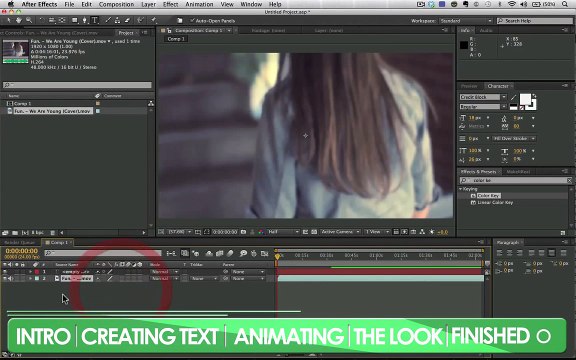The image size is (576, 360).
Task: Click the Brainstorm icon in timeline
Action: point(243,253)
